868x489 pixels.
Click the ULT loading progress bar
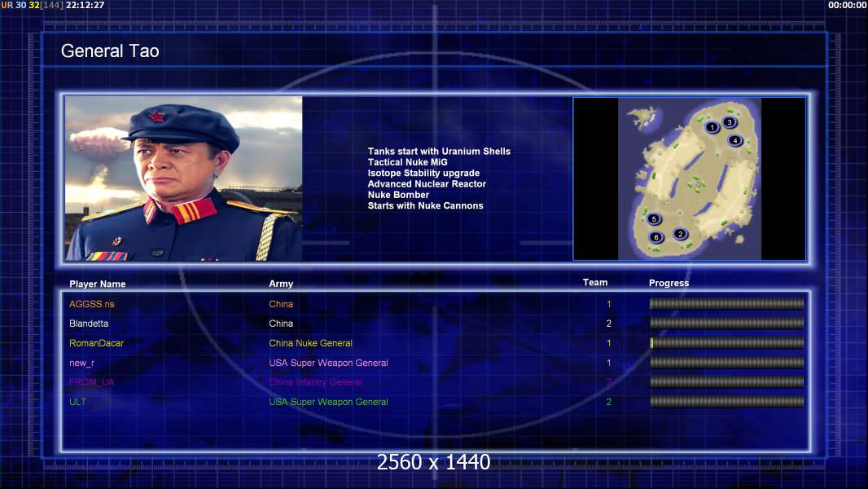(x=727, y=402)
